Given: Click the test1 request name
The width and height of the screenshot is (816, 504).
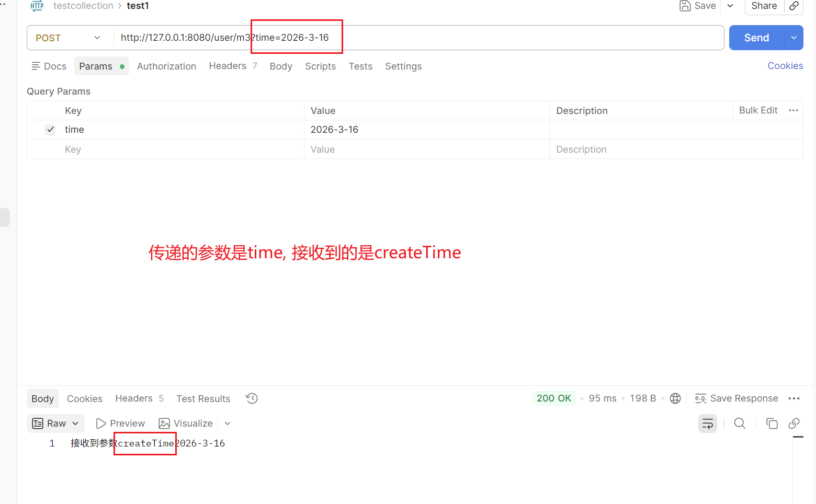Looking at the screenshot, I should click(138, 6).
